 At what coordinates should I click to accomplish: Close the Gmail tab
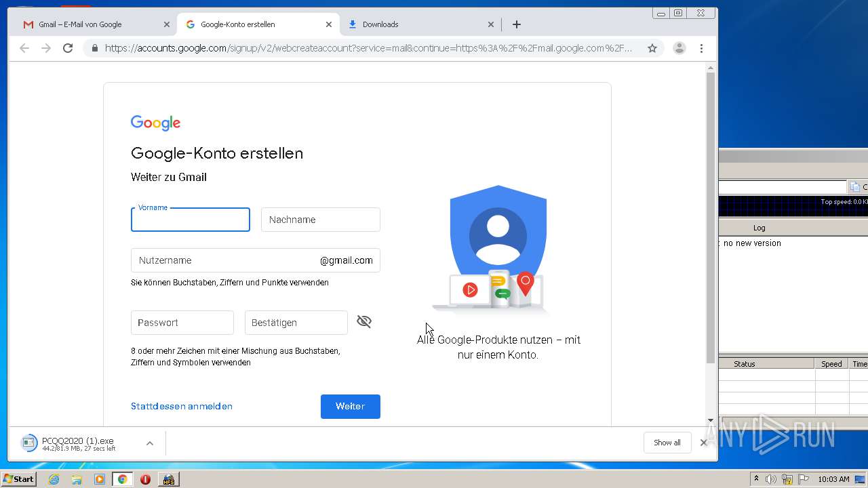tap(167, 24)
